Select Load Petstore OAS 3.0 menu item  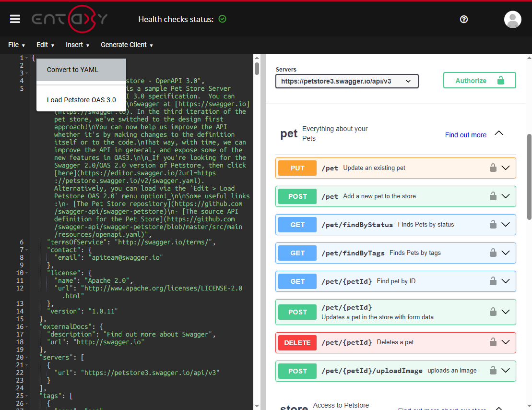[81, 100]
